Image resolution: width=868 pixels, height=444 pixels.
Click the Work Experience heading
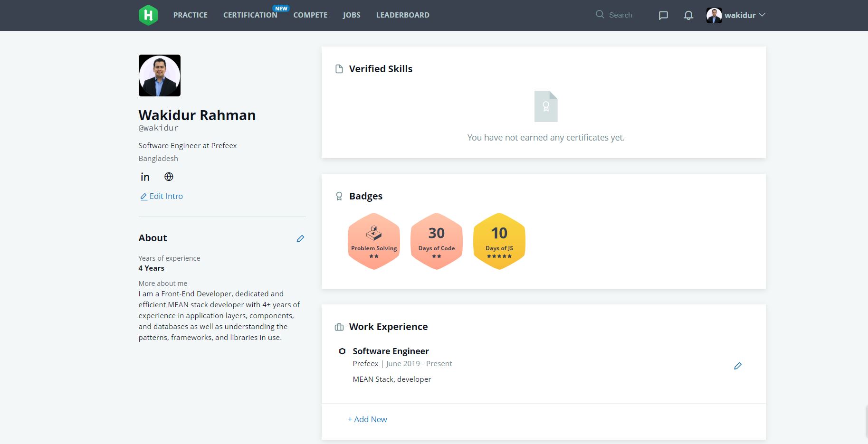(389, 327)
